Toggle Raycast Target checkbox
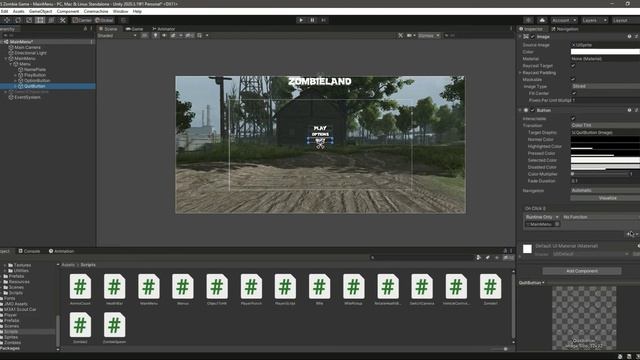The width and height of the screenshot is (640, 360). [x=573, y=66]
